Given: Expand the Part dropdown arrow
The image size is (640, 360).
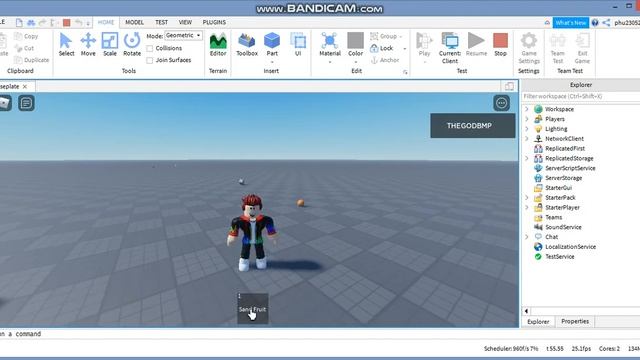Looking at the screenshot, I should click(x=272, y=62).
